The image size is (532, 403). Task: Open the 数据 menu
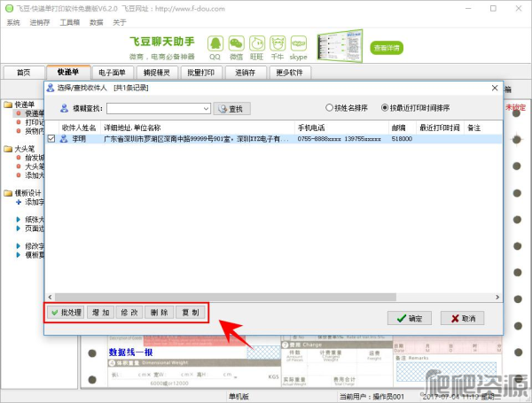coord(96,22)
